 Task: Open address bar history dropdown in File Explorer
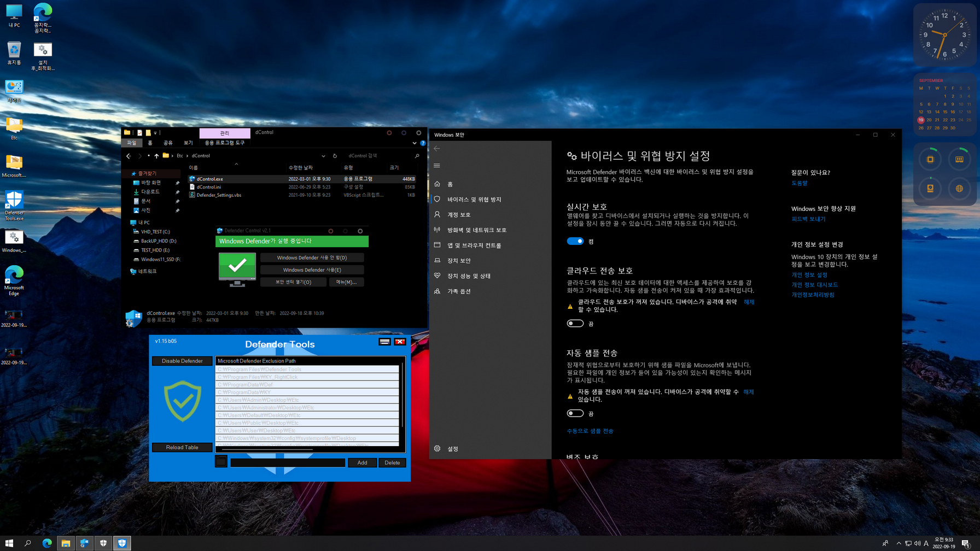tap(323, 156)
